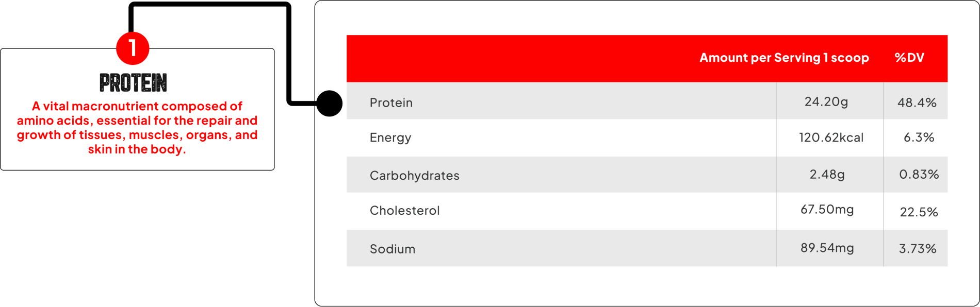Select the Energy row label

pyautogui.click(x=390, y=138)
